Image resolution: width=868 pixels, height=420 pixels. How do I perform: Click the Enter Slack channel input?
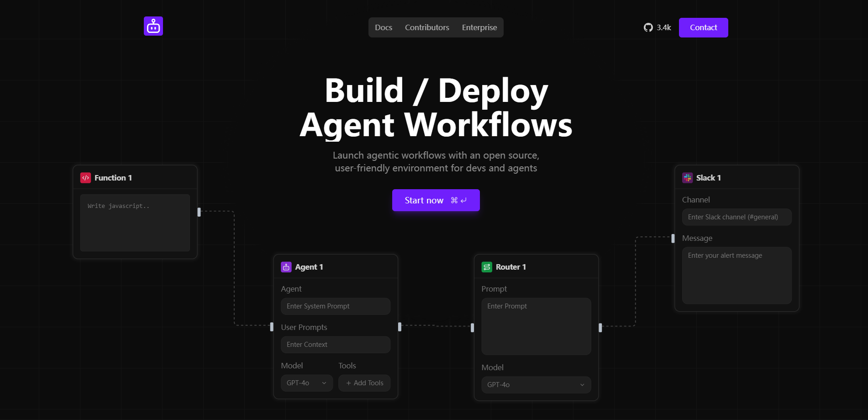(736, 217)
